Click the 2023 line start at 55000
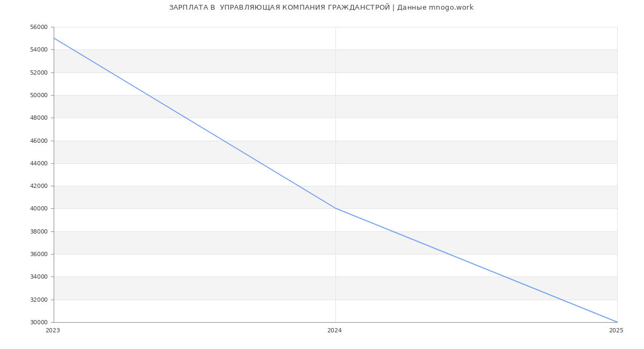The image size is (644, 349). click(54, 38)
